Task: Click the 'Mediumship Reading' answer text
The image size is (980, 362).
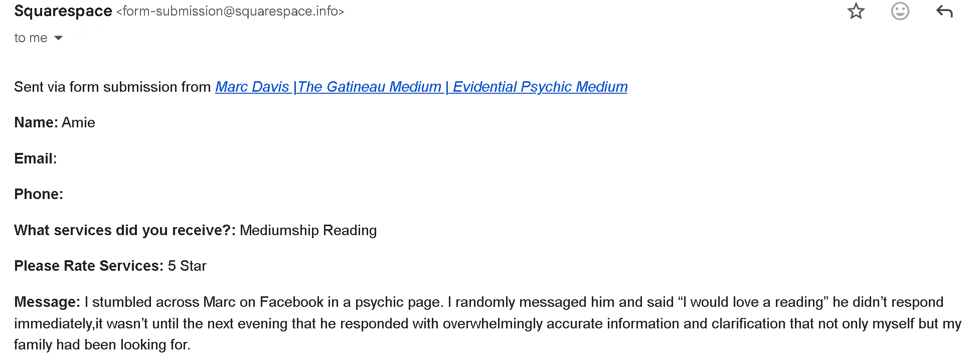Action: click(308, 230)
